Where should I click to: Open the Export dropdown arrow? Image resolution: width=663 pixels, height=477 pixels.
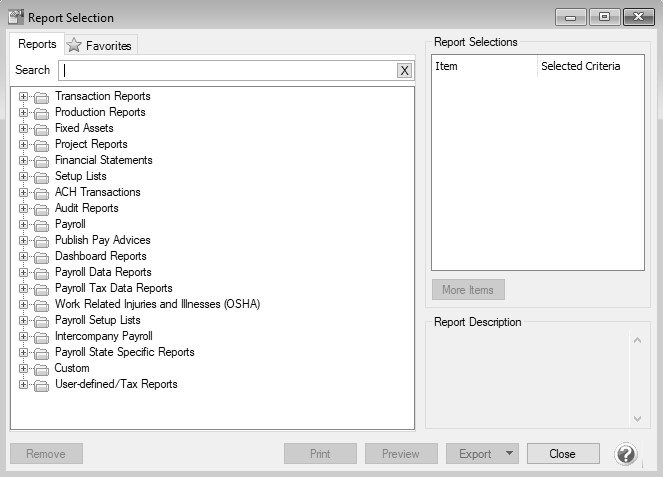point(510,454)
